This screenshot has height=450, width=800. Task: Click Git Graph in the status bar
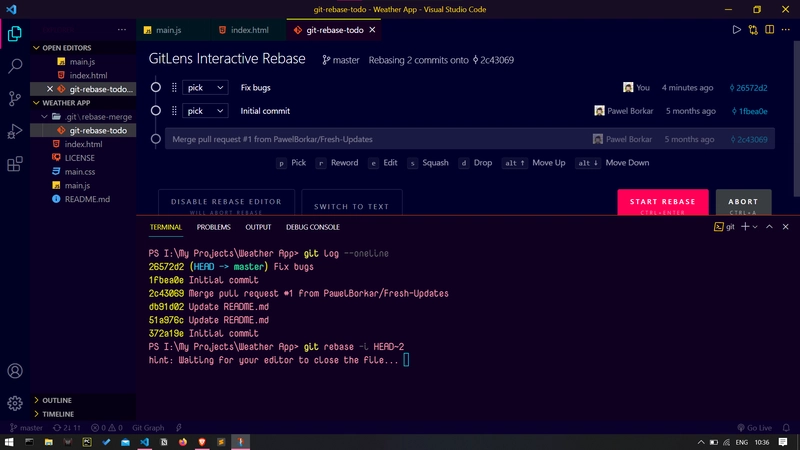coord(148,428)
